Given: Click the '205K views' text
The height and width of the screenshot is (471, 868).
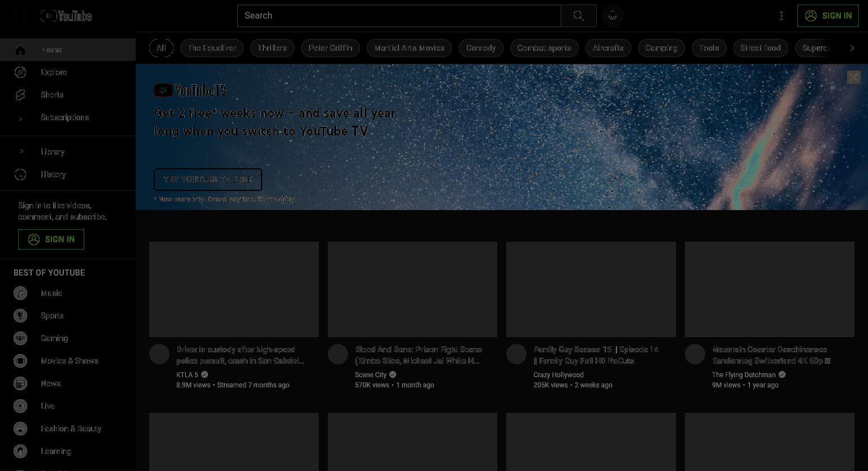Looking at the screenshot, I should [x=550, y=385].
